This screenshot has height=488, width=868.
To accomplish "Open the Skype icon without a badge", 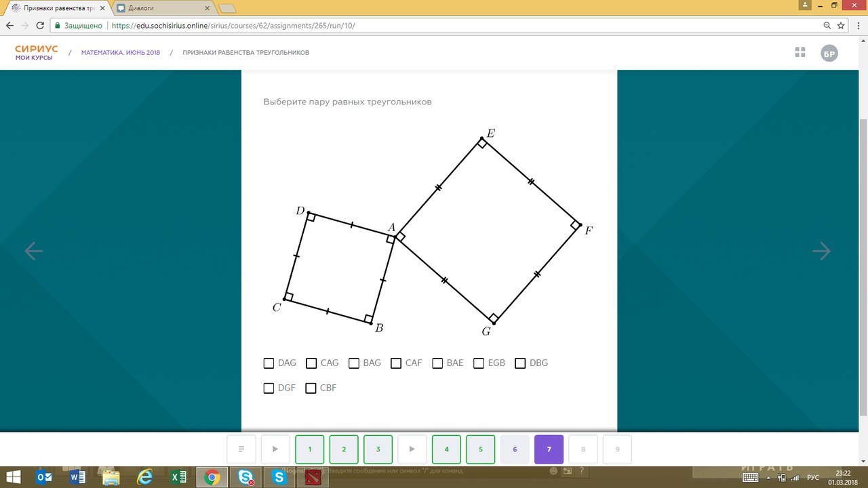I will [x=279, y=477].
